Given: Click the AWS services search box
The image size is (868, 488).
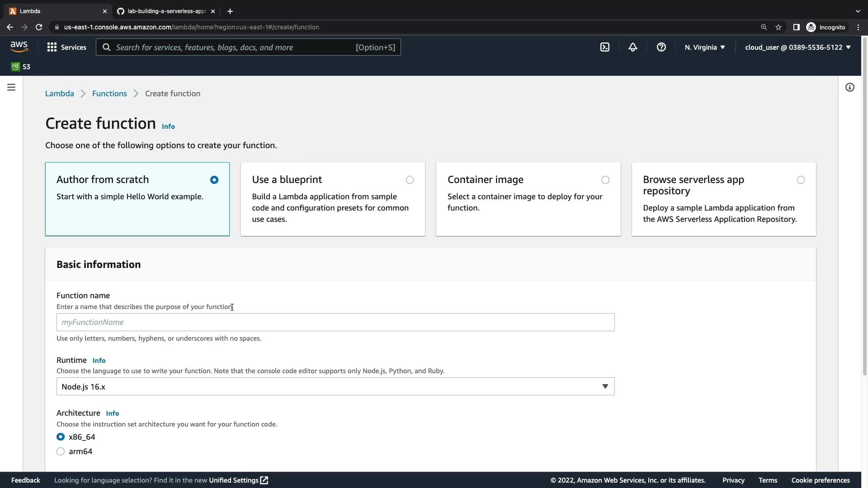Looking at the screenshot, I should [248, 47].
